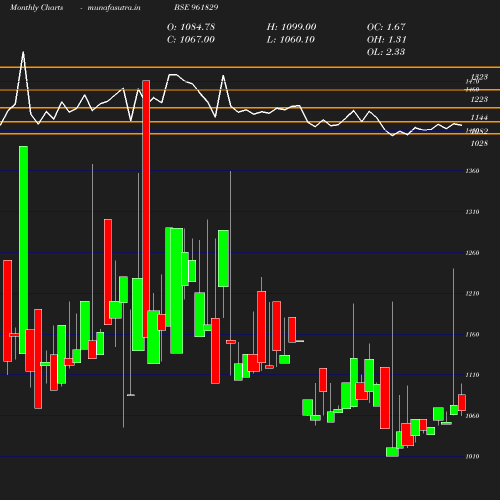The height and width of the screenshot is (500, 500).
Task: Click the 1210 price axis label
Action: tap(472, 294)
